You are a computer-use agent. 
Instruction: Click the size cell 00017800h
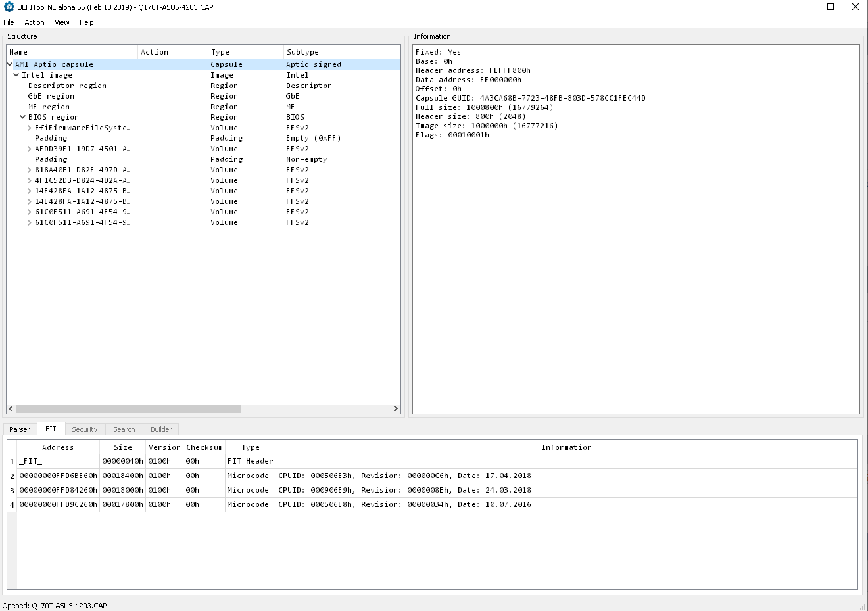122,504
